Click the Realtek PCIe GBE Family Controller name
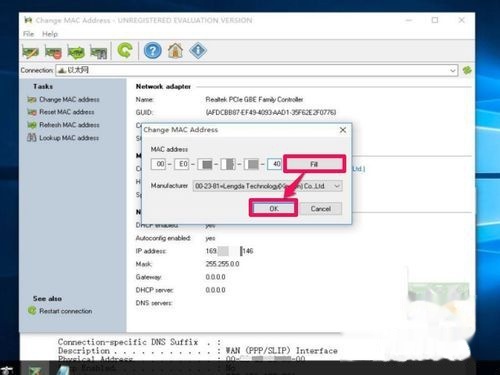This screenshot has width=500, height=375. 254,99
